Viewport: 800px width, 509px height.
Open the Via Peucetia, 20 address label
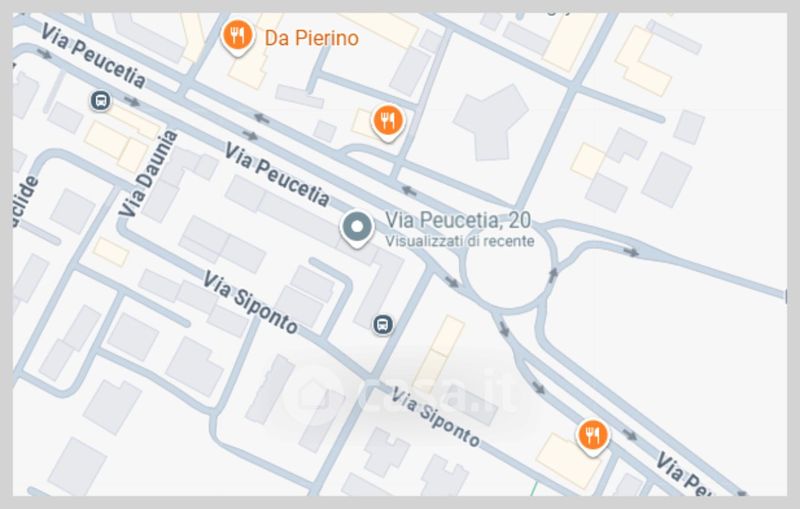458,220
